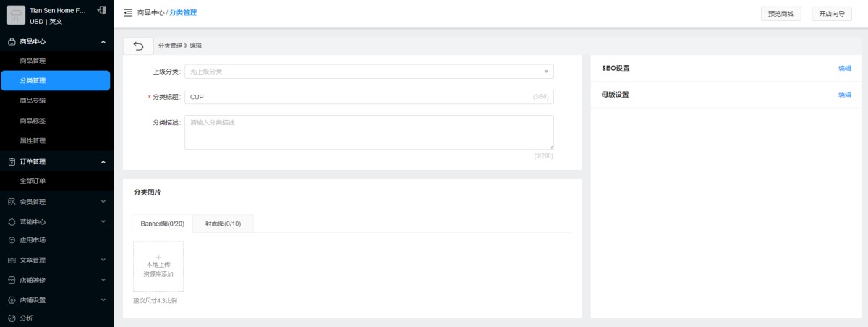Click the store logout icon in the sidebar header
Screen dimensions: 868x327
(101, 10)
